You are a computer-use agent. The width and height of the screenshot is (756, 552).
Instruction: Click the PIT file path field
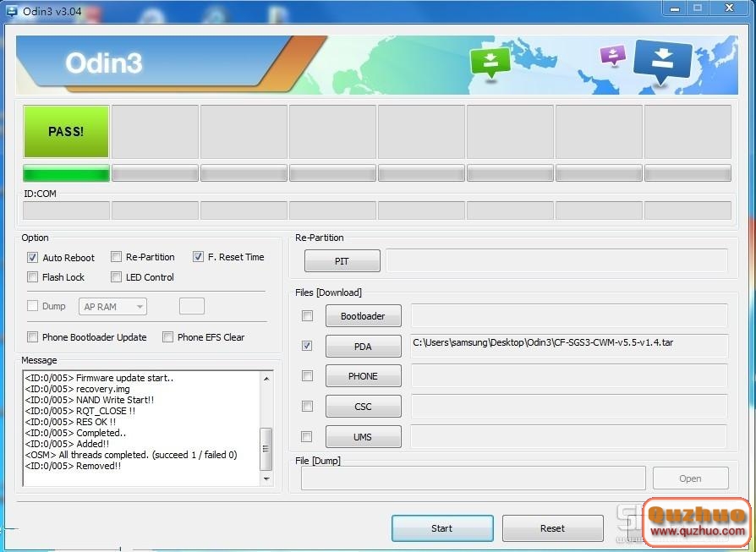(557, 261)
